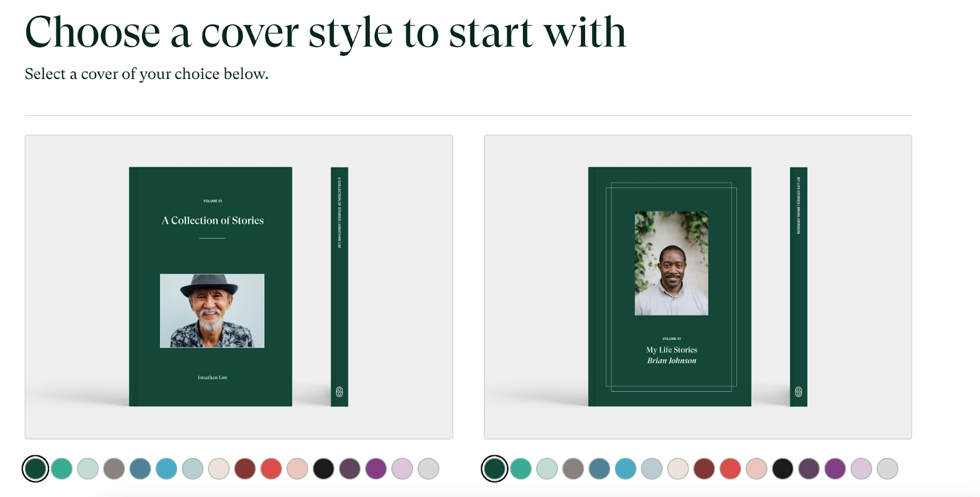Select the cream swatch under left cover
Viewport: 980px width, 497px height.
point(219,469)
